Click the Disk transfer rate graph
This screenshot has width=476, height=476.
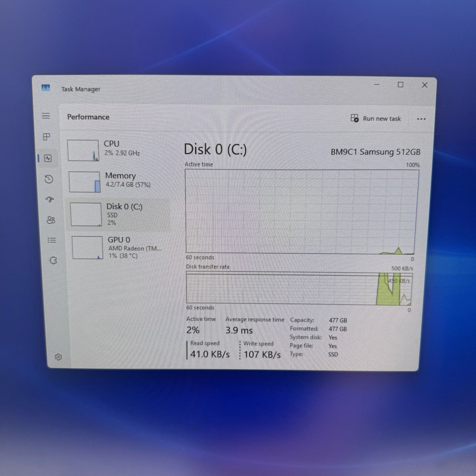(x=299, y=289)
